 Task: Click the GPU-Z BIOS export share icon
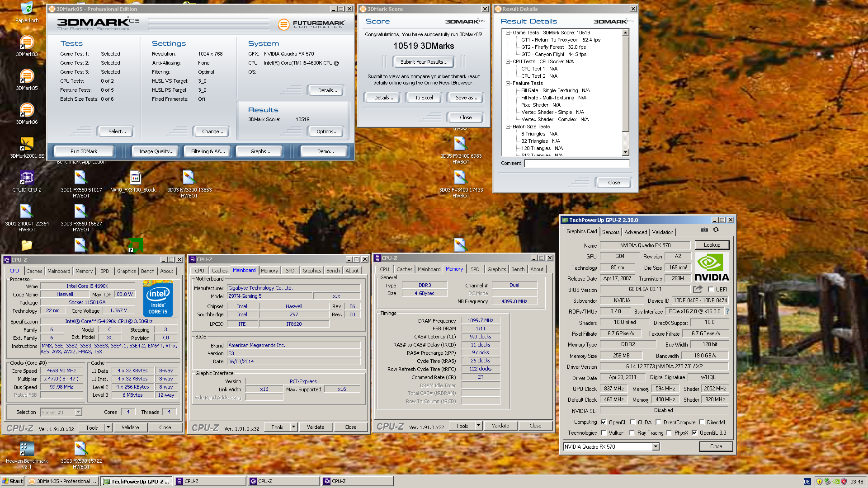(698, 289)
